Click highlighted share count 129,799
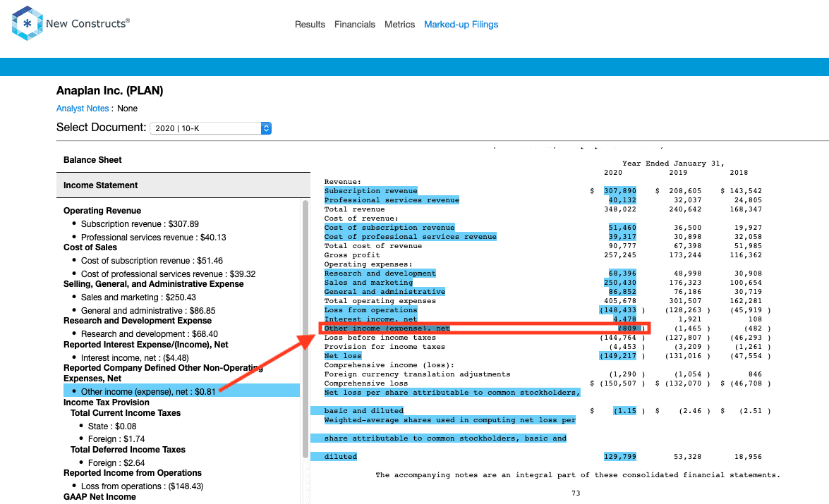 point(620,457)
